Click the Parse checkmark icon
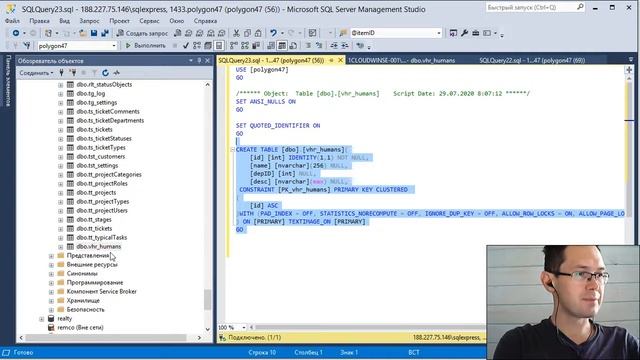640x360 pixels. 186,46
